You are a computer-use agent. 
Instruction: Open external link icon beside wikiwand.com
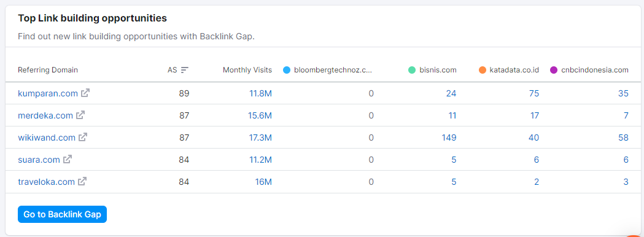point(83,137)
